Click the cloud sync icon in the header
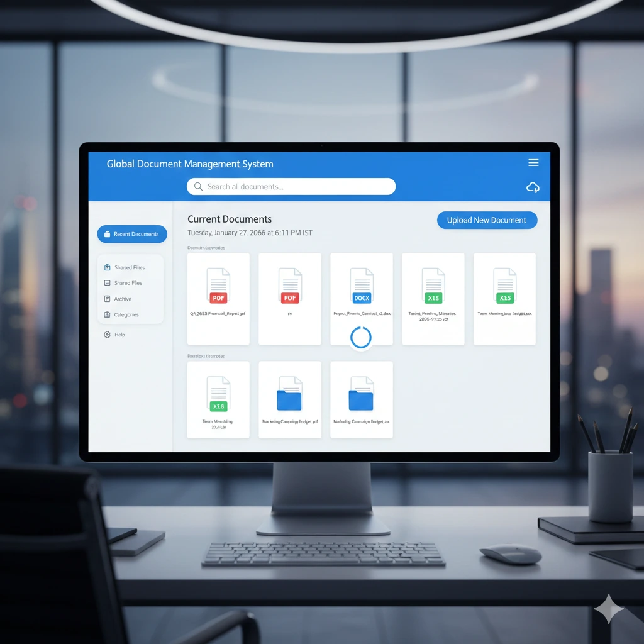The image size is (644, 644). 533,187
